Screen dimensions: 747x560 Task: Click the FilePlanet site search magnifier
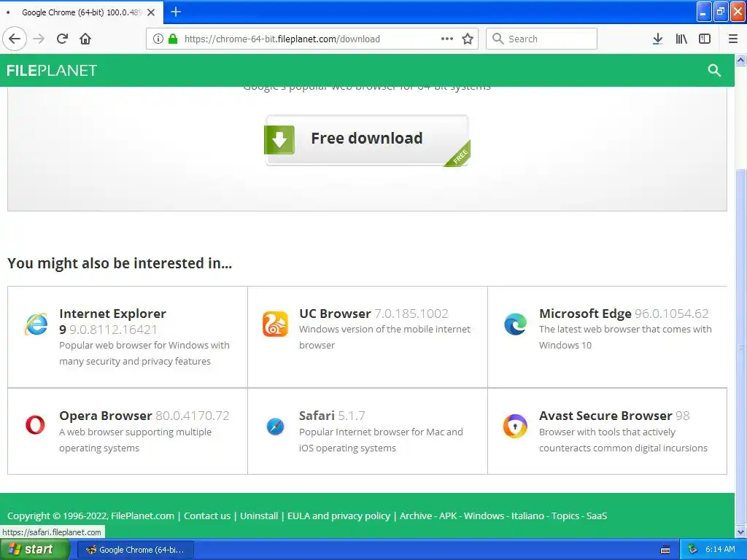714,71
